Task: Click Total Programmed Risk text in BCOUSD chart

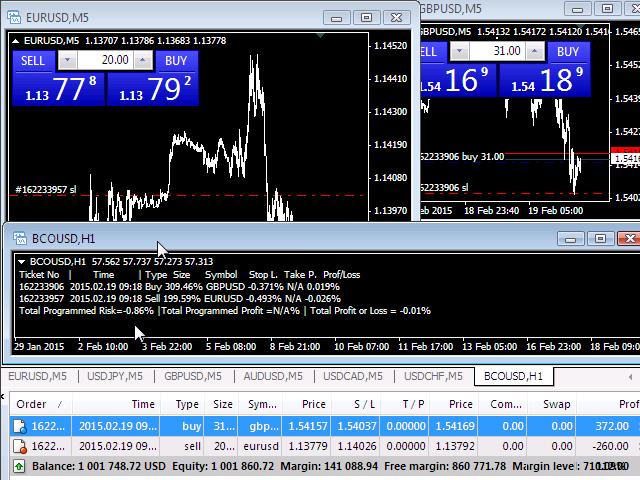Action: (87, 311)
